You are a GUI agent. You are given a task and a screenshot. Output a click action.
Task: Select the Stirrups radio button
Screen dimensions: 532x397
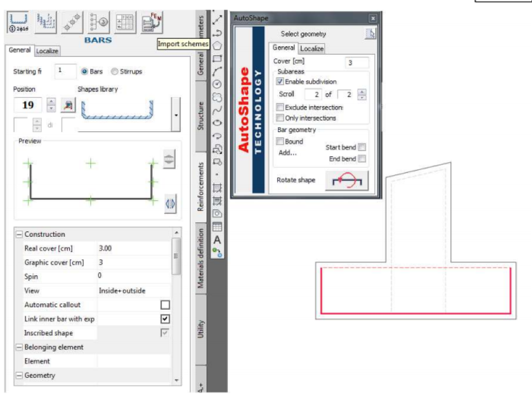tap(115, 72)
